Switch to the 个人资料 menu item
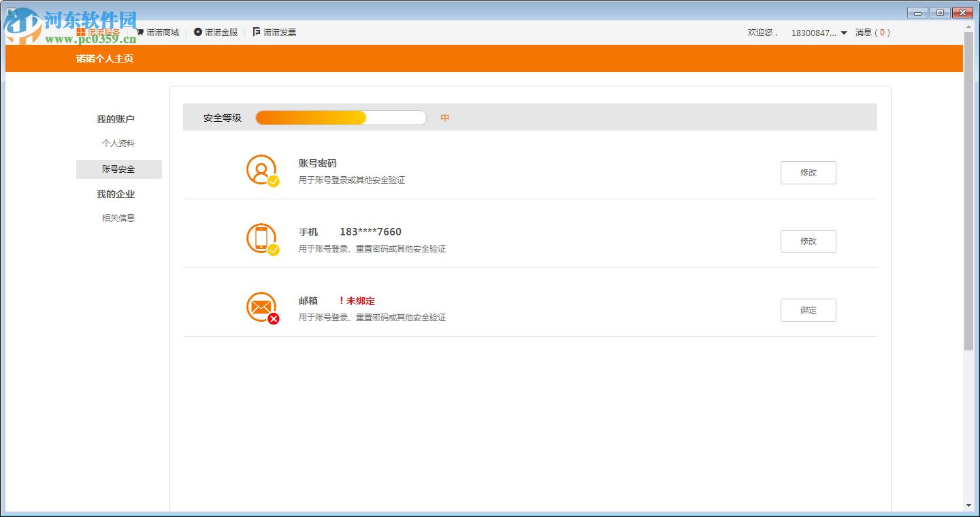 coord(120,143)
